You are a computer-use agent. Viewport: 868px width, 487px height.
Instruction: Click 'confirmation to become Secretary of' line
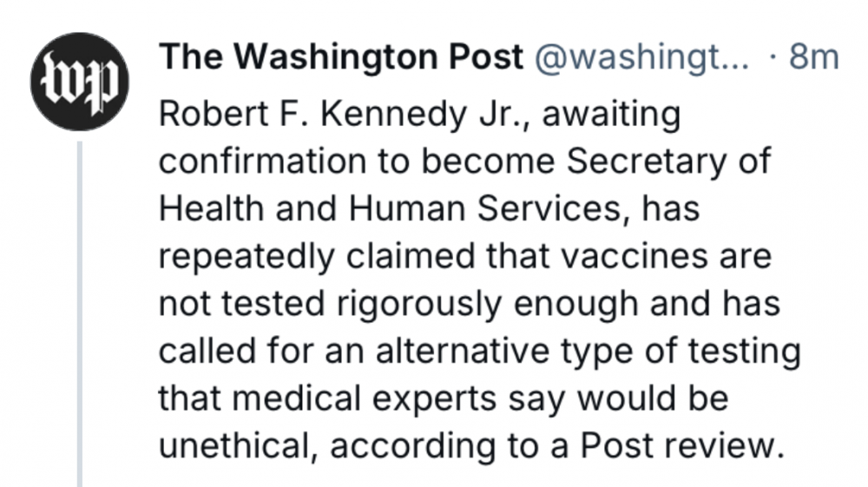point(464,162)
